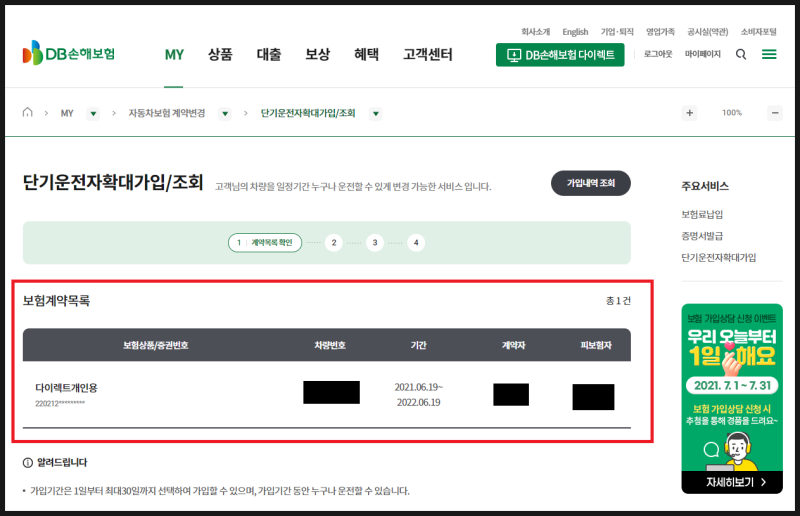Select step 4 circle in progress bar
The width and height of the screenshot is (800, 516).
point(416,242)
